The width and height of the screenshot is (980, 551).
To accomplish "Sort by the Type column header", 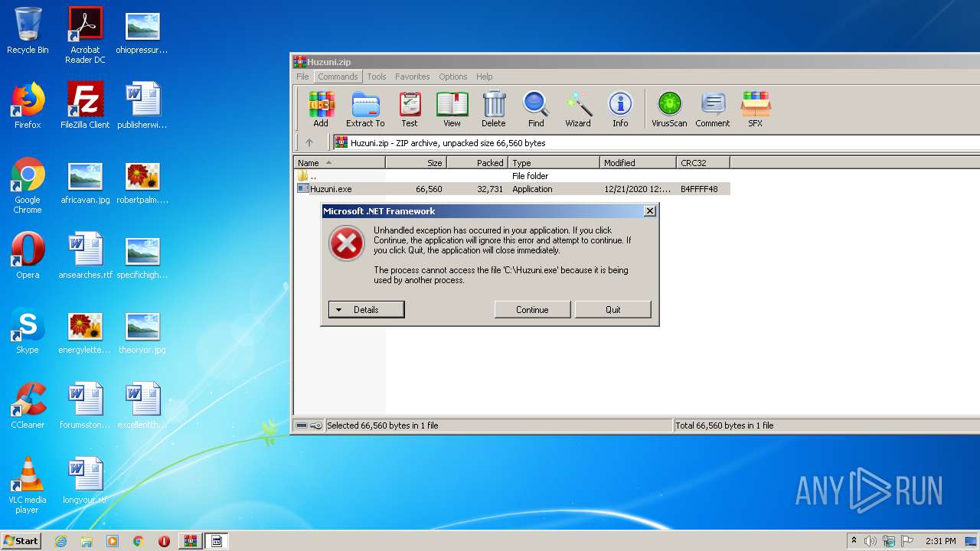I will tap(554, 162).
